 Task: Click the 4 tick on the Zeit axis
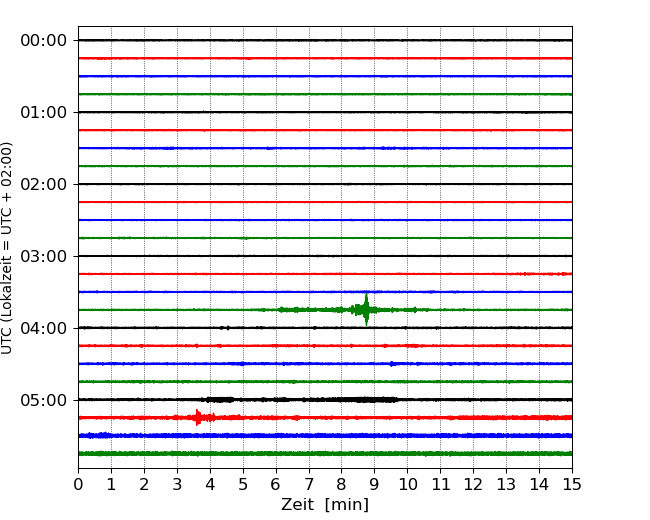[210, 484]
